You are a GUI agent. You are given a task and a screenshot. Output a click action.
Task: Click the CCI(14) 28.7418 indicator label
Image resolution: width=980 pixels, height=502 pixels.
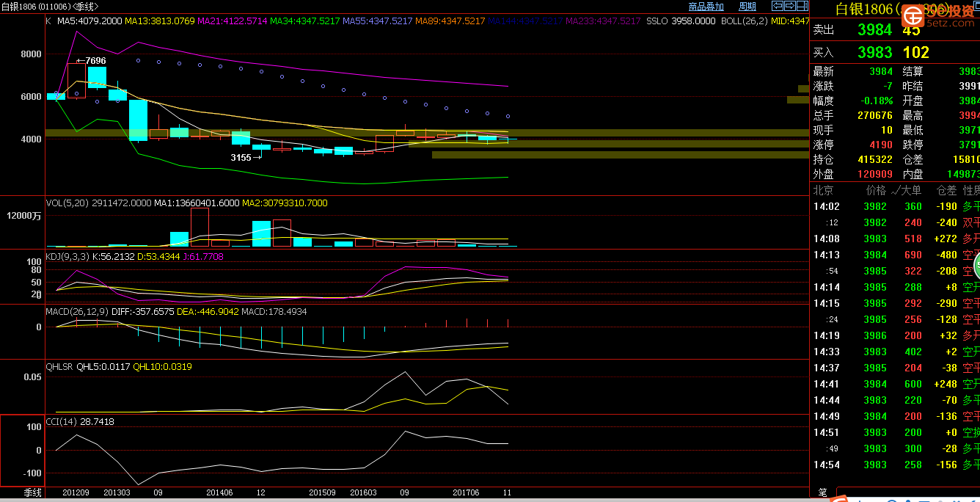pos(80,421)
